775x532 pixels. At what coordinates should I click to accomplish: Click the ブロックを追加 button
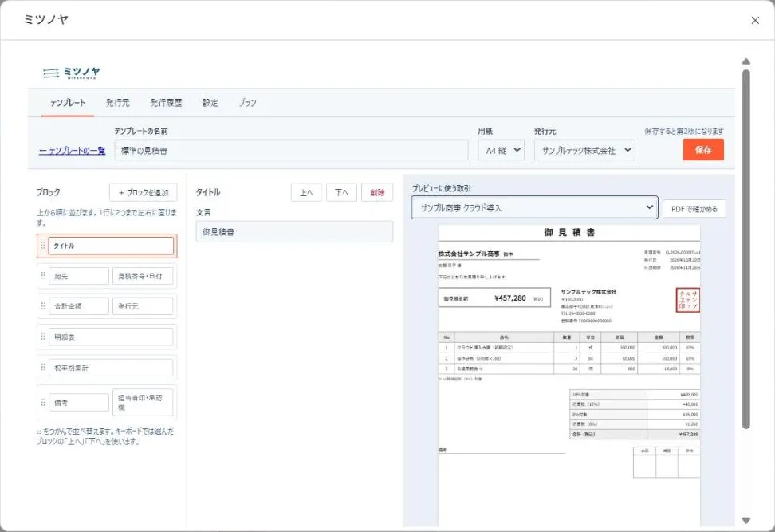coord(143,192)
